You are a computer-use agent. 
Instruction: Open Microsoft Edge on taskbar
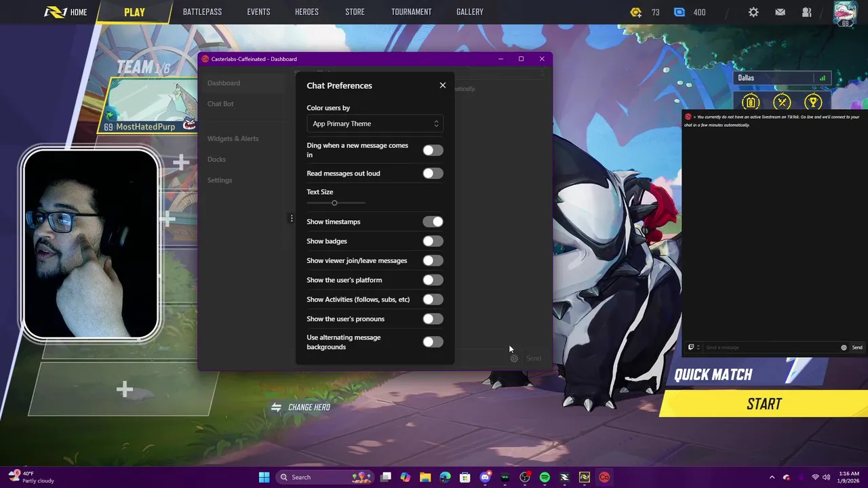445,477
